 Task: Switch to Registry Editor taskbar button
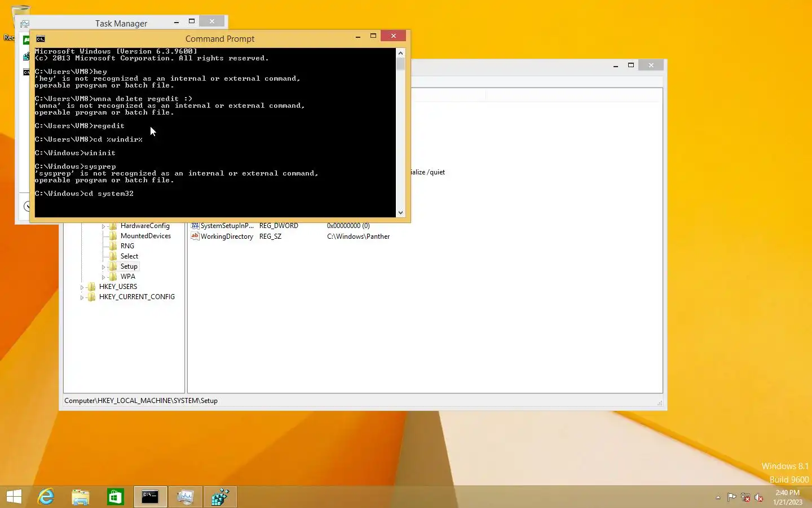coord(220,497)
